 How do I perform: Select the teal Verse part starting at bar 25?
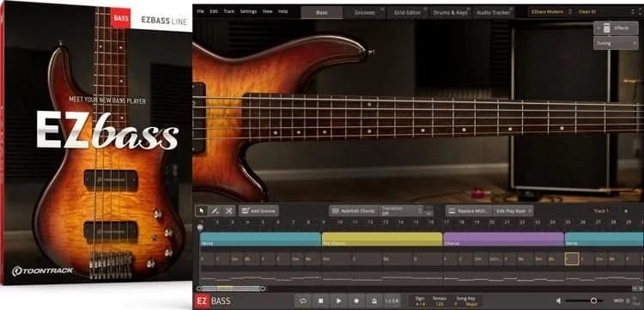(x=605, y=240)
